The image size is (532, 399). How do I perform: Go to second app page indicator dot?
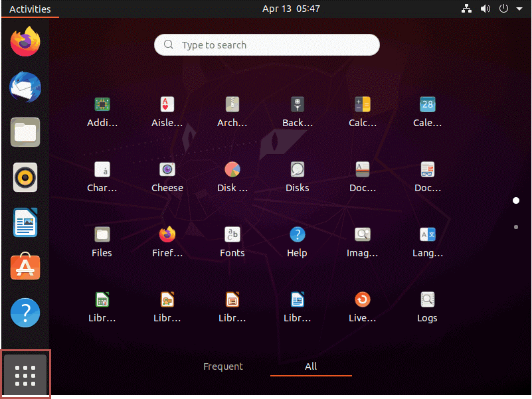coord(515,227)
